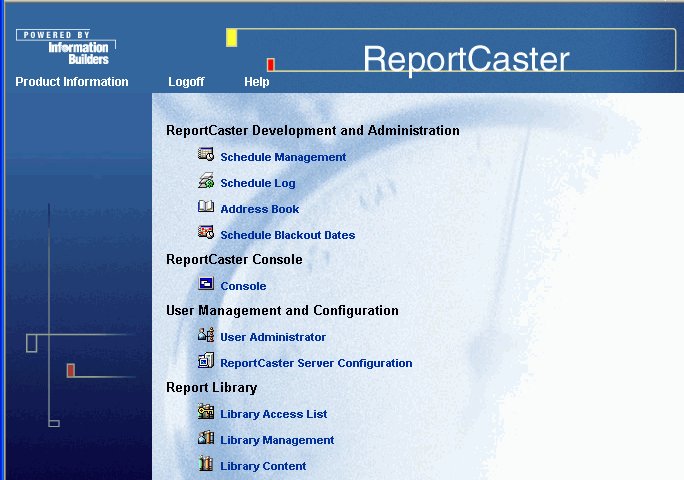Click the Console window icon
Image resolution: width=684 pixels, height=480 pixels.
coord(206,284)
